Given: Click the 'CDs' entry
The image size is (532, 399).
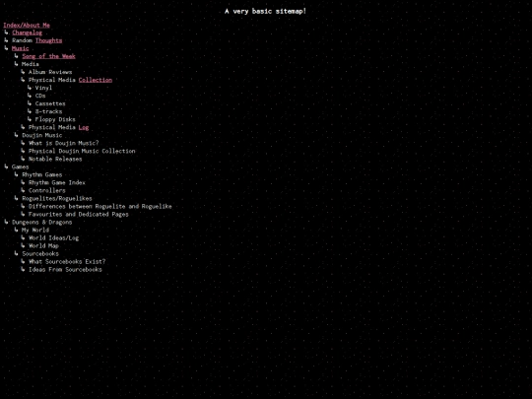Looking at the screenshot, I should pos(40,96).
